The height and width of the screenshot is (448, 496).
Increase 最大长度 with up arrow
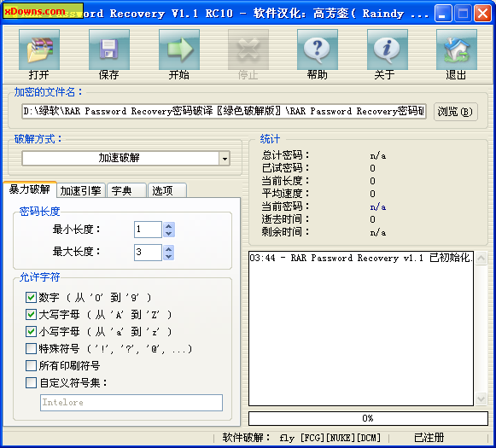pos(168,249)
